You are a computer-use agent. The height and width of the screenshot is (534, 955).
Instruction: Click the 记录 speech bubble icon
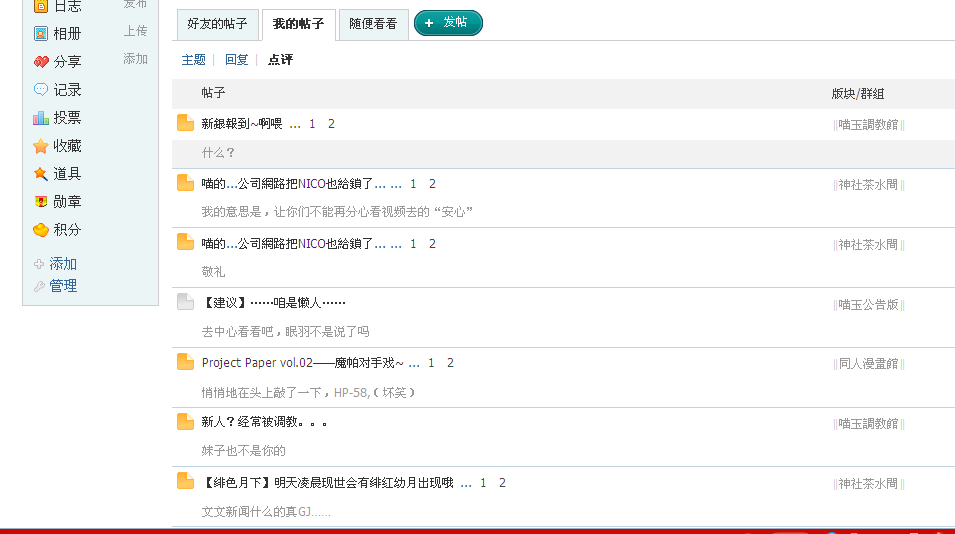pyautogui.click(x=41, y=90)
